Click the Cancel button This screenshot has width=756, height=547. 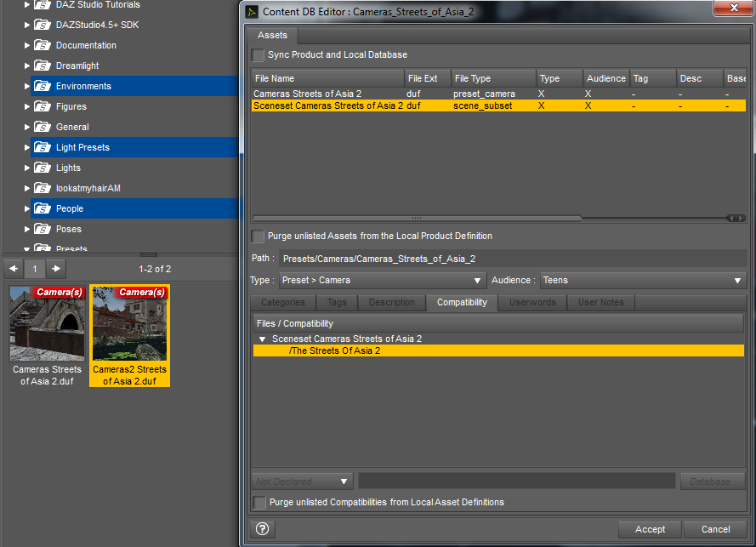click(x=715, y=529)
